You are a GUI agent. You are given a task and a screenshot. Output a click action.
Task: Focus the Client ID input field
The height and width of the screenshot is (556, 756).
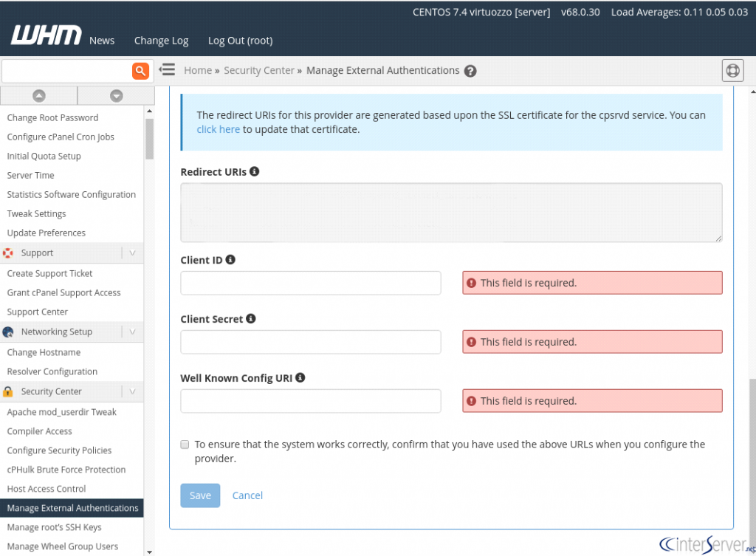(x=311, y=283)
